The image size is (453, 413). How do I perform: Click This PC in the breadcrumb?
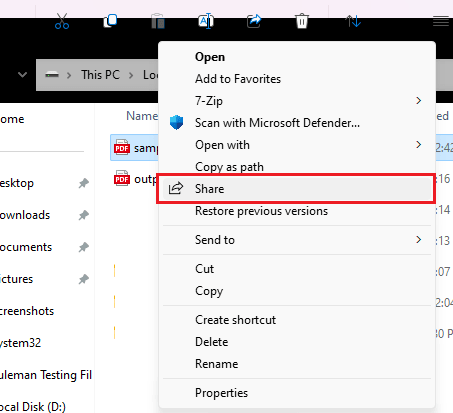click(100, 75)
